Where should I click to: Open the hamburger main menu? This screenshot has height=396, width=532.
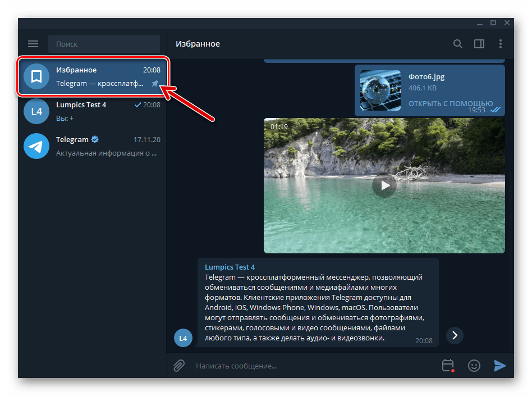(x=33, y=44)
